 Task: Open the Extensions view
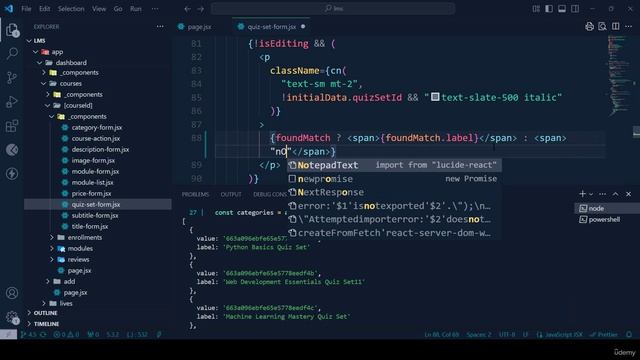tap(12, 126)
